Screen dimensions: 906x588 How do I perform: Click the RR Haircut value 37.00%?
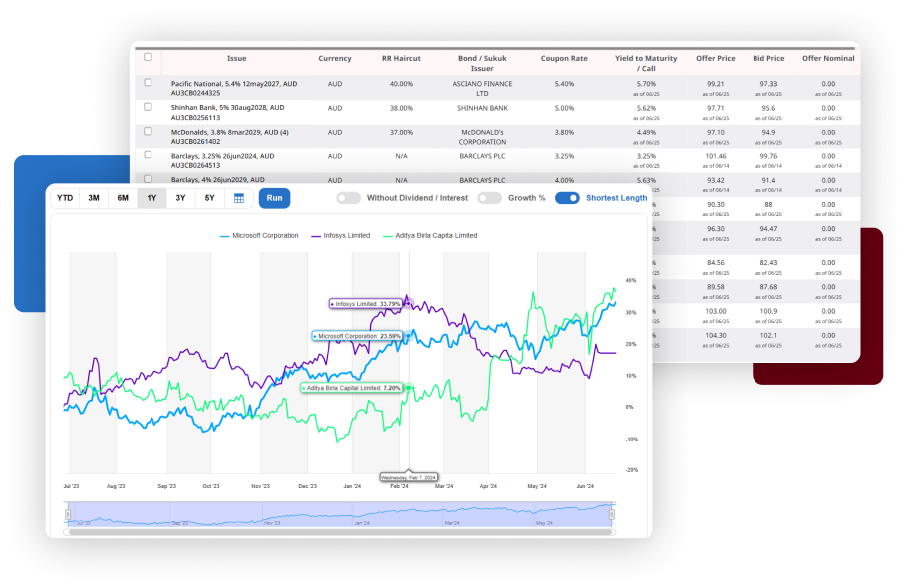tap(401, 133)
